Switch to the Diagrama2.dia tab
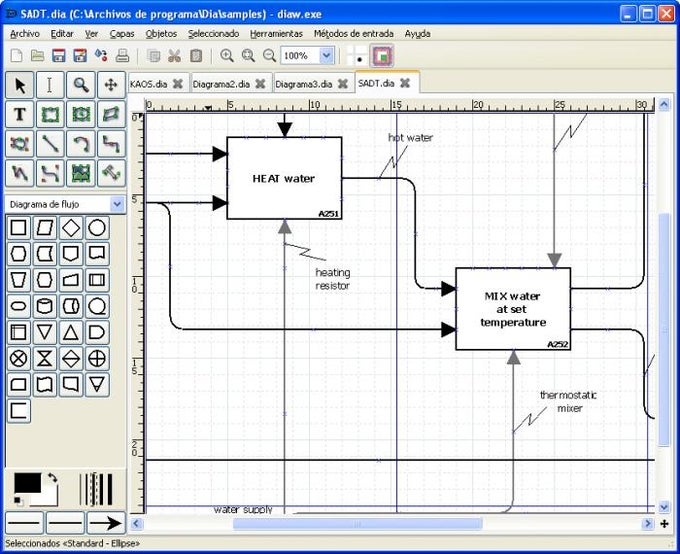This screenshot has height=554, width=680. (x=221, y=84)
